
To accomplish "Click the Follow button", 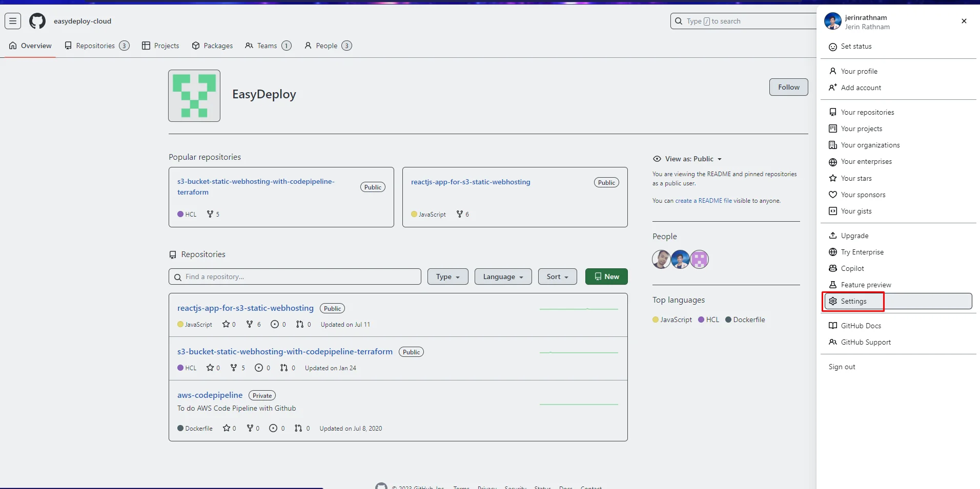I will click(789, 87).
